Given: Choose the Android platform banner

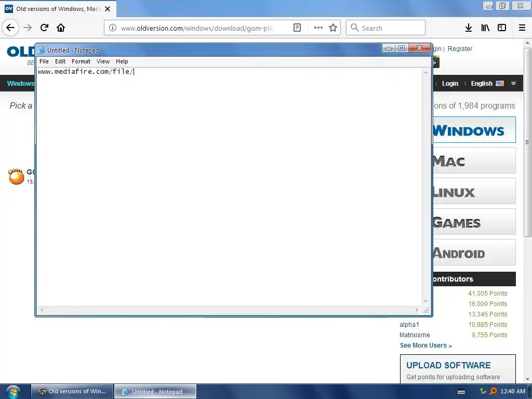Looking at the screenshot, I should [474, 252].
